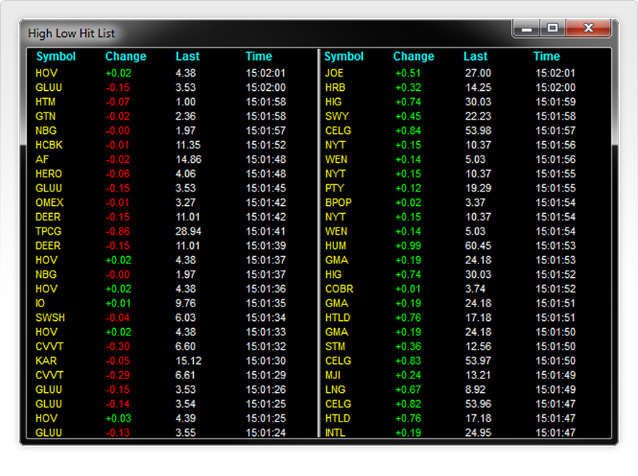Click the Time header above the JOE row
This screenshot has height=476, width=638.
[x=546, y=57]
